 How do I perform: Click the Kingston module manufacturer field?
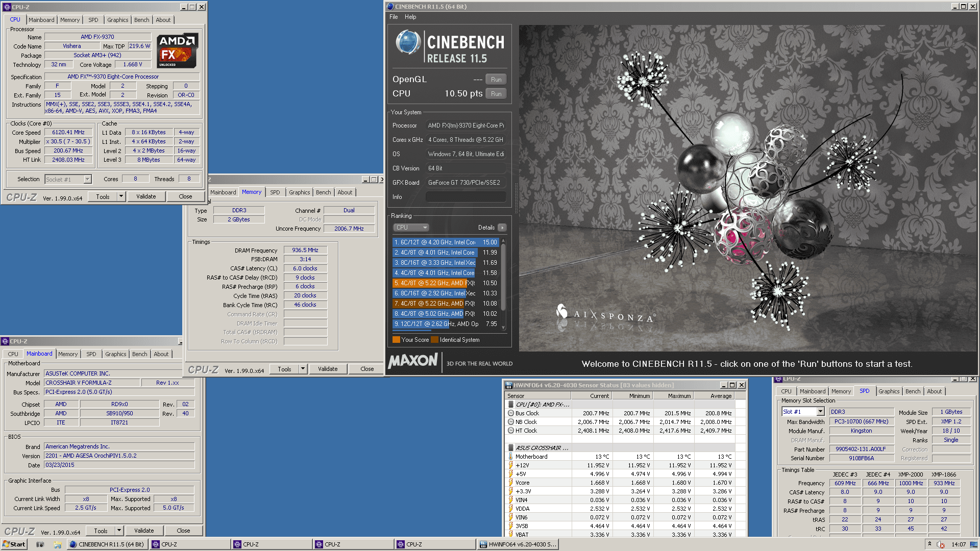861,431
